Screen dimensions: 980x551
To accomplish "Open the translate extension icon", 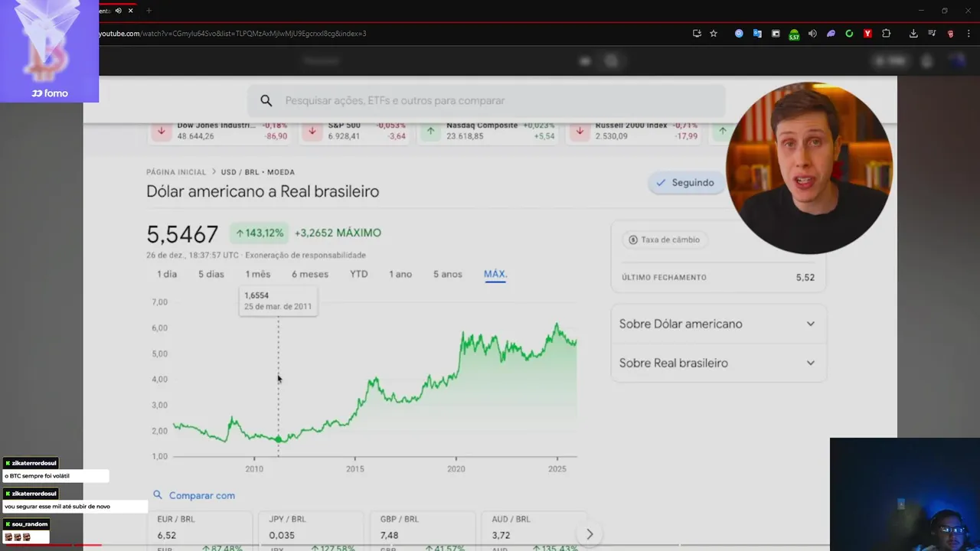I will 757,34.
